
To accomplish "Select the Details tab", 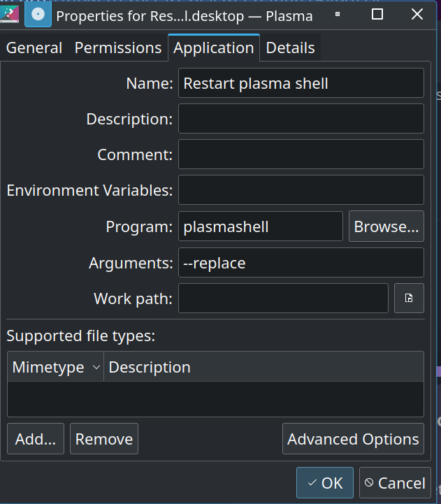I will point(290,48).
